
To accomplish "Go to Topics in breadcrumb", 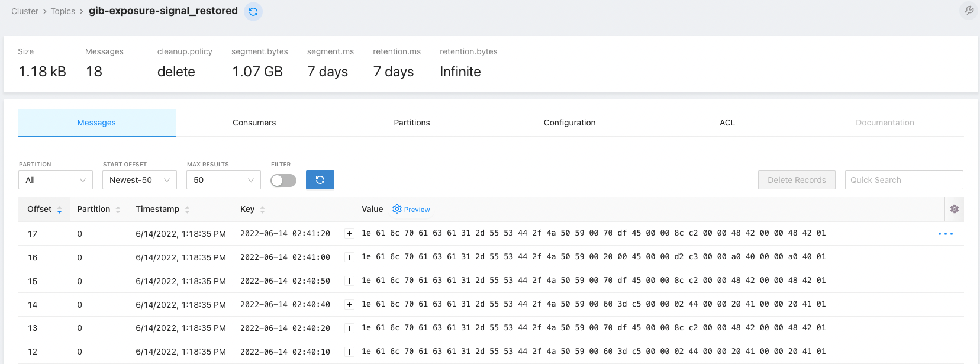I will click(63, 11).
